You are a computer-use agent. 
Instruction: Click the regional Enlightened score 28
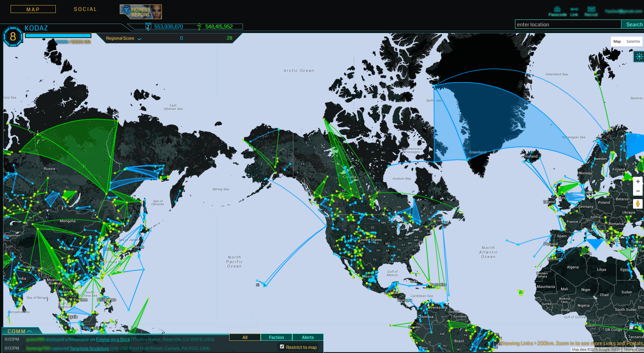pos(229,38)
